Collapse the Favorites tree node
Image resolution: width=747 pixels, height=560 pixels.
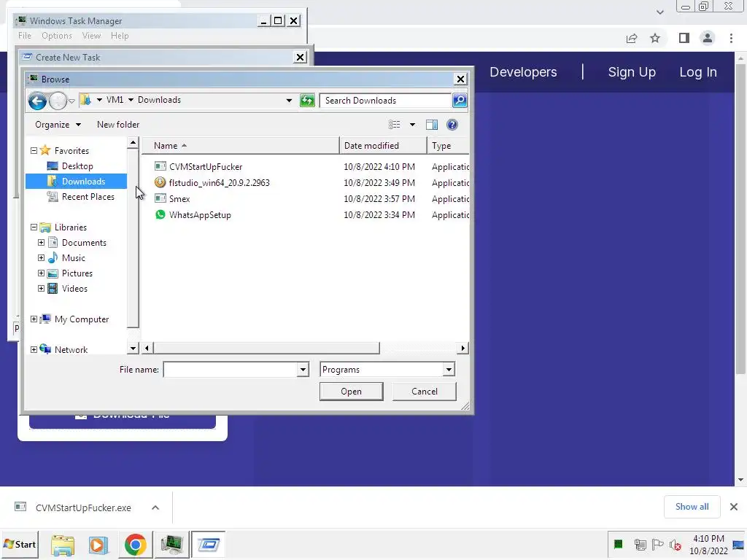[34, 150]
